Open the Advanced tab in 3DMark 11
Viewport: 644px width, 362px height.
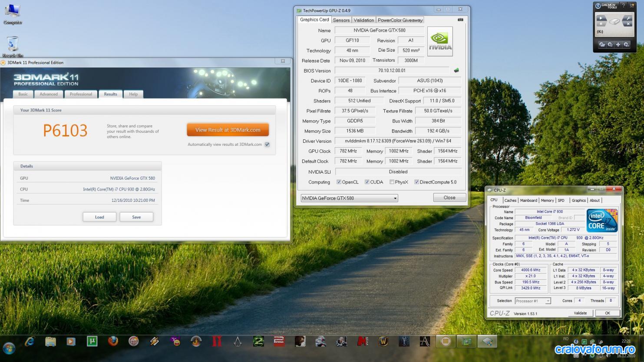(49, 94)
